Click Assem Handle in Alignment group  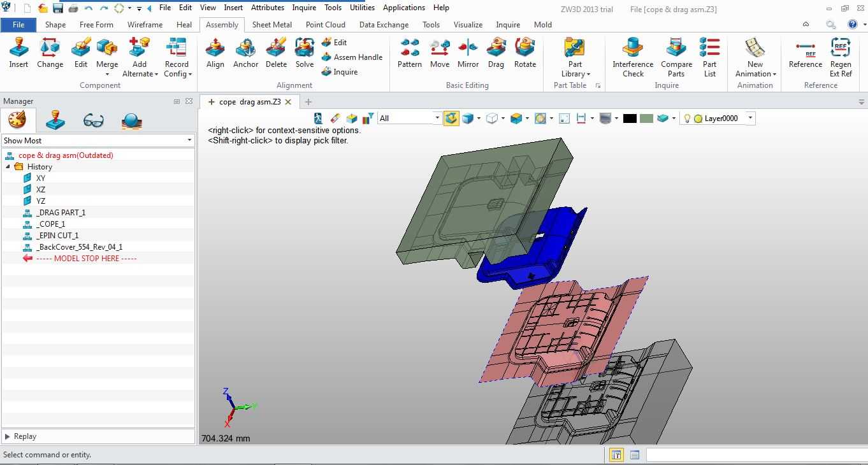pos(352,57)
